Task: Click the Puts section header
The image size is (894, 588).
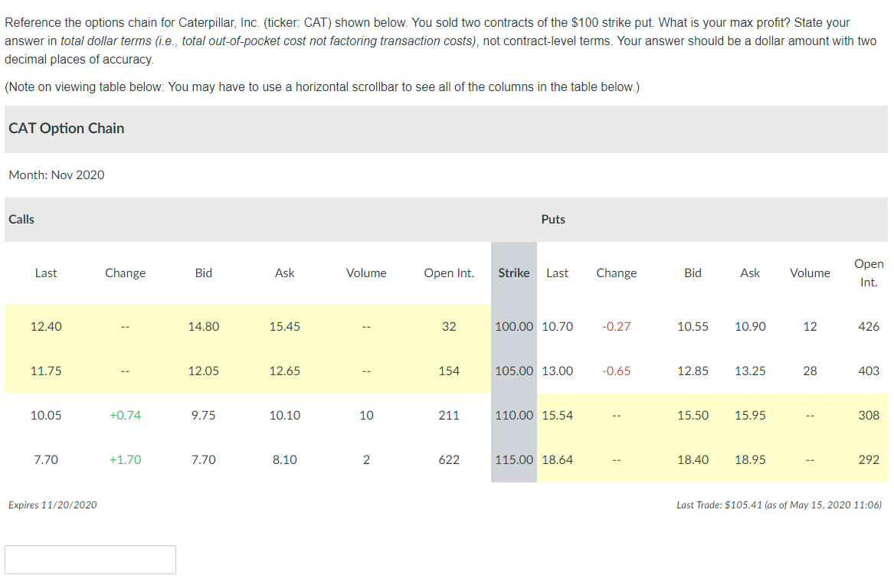Action: coord(553,219)
